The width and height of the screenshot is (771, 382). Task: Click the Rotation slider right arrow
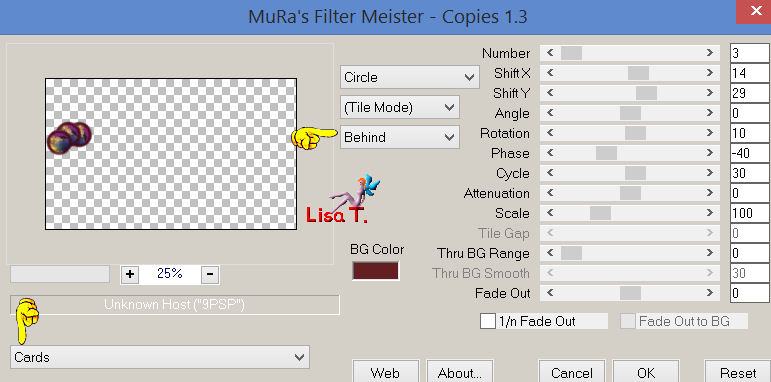click(x=710, y=133)
